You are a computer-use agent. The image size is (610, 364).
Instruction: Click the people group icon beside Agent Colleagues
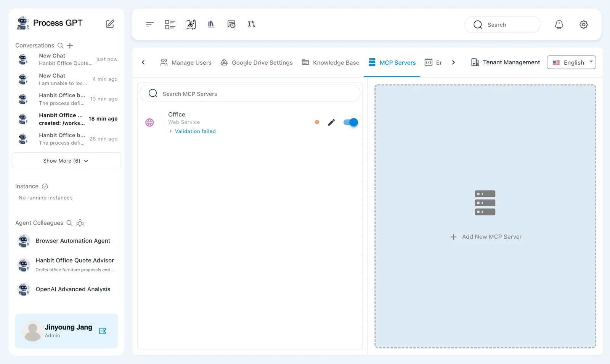pyautogui.click(x=80, y=223)
